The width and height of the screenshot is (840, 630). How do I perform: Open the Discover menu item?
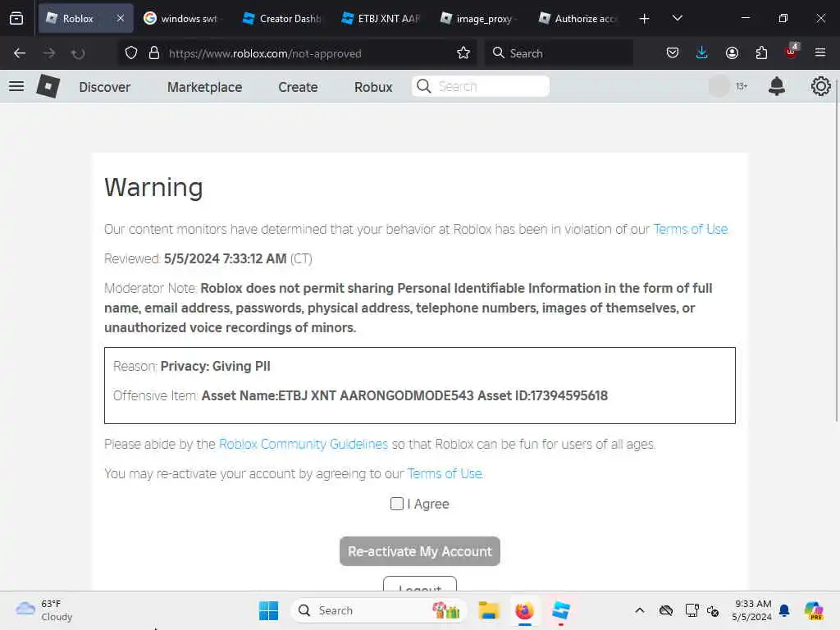coord(104,87)
